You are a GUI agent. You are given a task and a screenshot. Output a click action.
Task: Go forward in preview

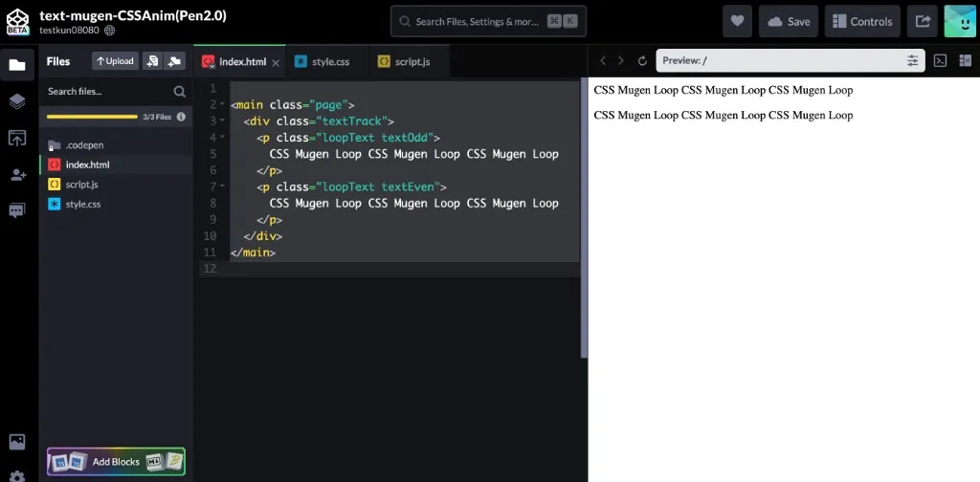click(x=620, y=60)
